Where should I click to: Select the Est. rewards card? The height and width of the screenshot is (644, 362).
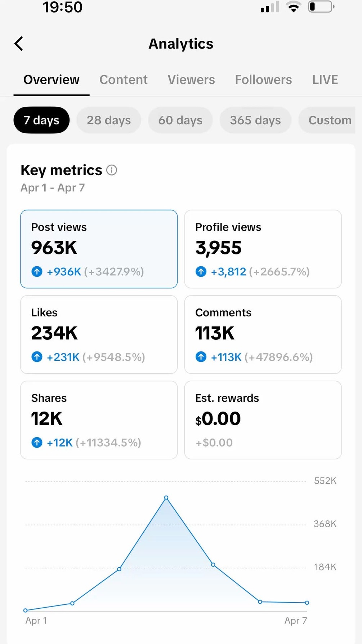(x=263, y=420)
